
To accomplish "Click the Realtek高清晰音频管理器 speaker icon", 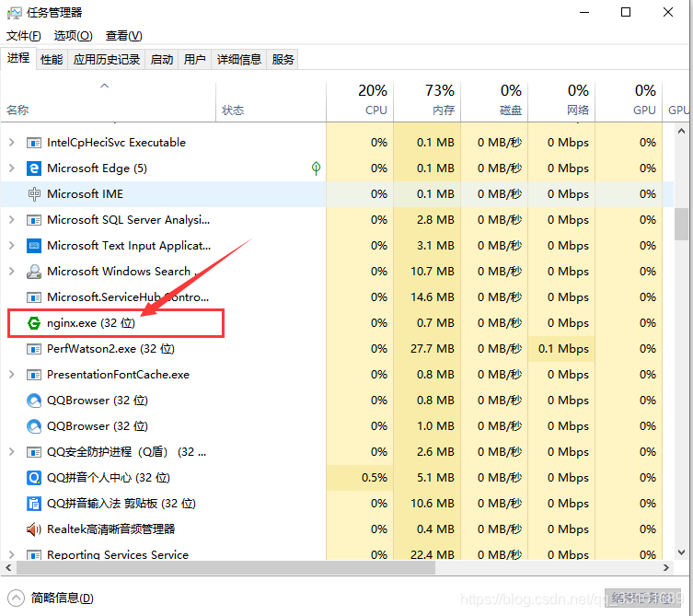I will [34, 529].
